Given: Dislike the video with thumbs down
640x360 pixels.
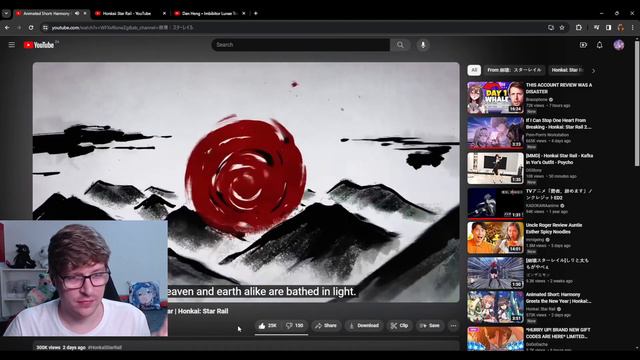Looking at the screenshot, I should tap(294, 326).
